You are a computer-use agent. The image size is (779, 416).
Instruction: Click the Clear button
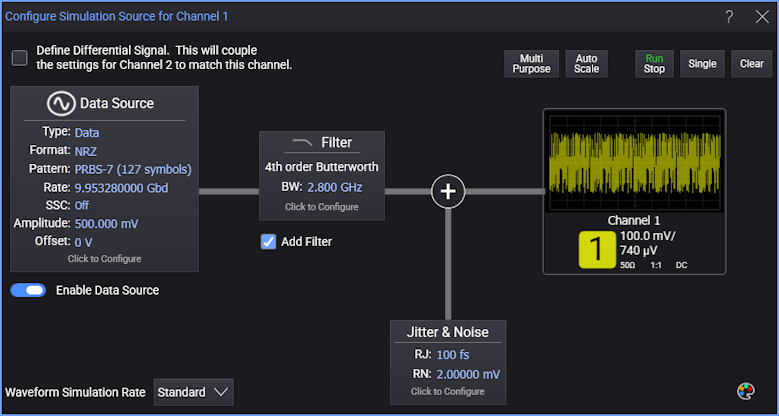click(751, 64)
